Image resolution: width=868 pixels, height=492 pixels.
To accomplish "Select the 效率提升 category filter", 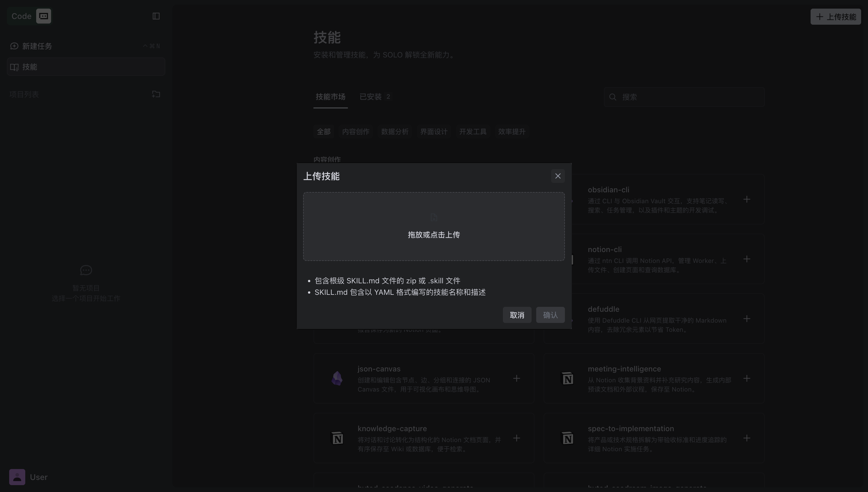I will click(x=512, y=132).
